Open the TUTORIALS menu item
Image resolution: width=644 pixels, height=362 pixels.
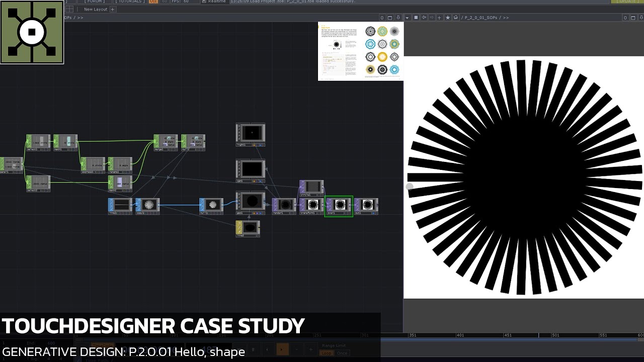click(x=129, y=2)
